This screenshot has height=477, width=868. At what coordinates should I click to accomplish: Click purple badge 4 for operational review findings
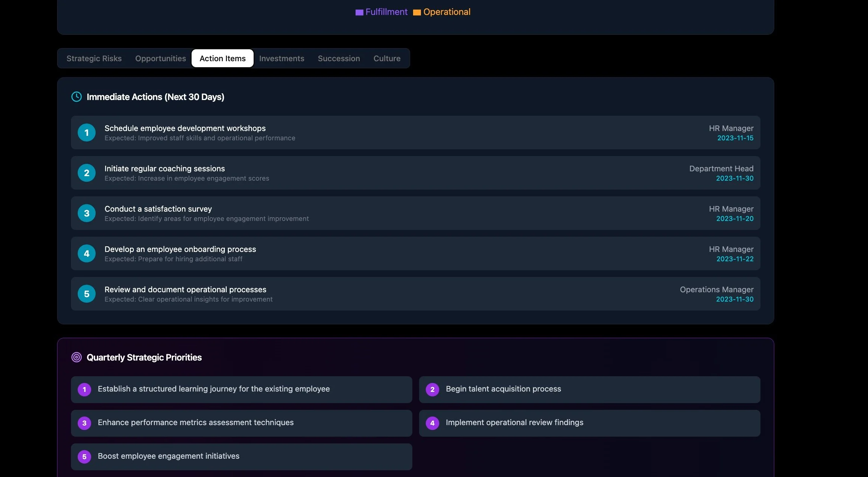[x=433, y=423]
